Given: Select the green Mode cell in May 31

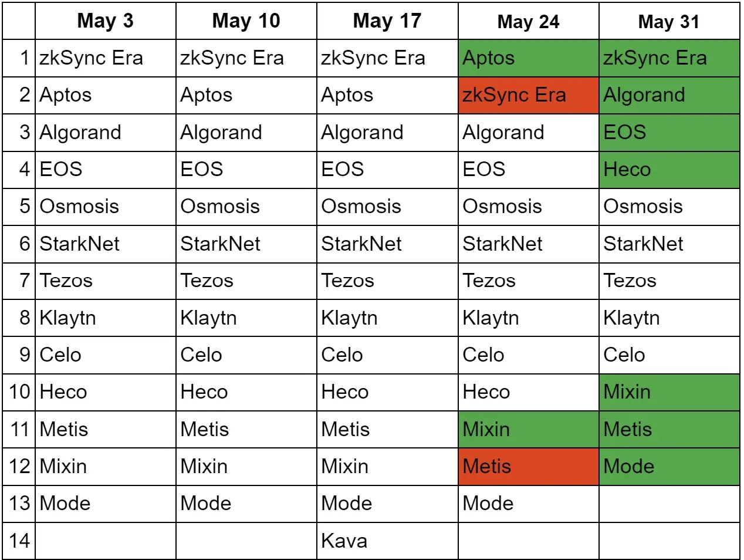Looking at the screenshot, I should pos(669,467).
